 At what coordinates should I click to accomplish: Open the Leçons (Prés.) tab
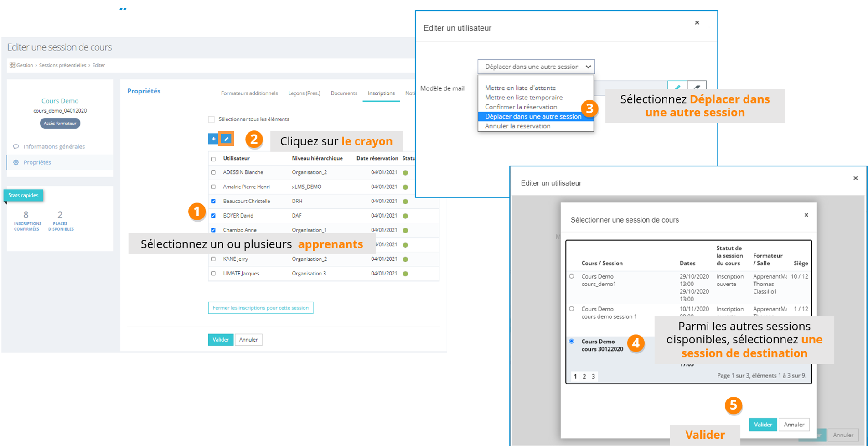(x=304, y=93)
